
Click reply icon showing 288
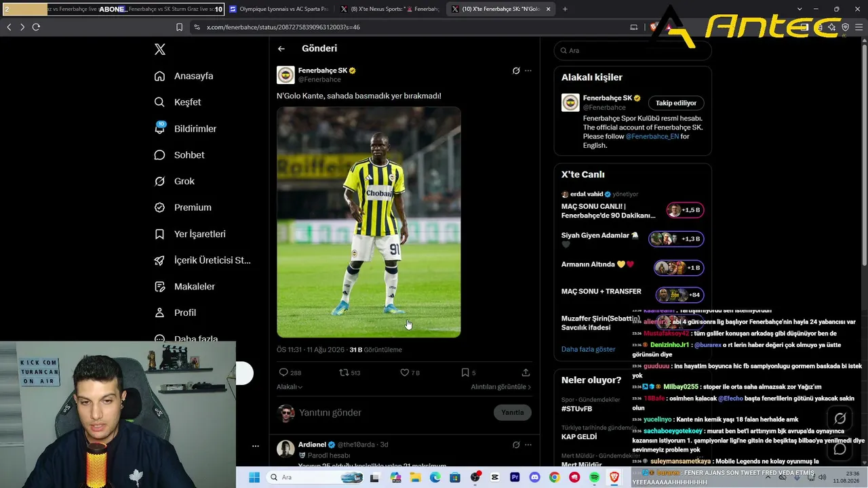click(283, 372)
